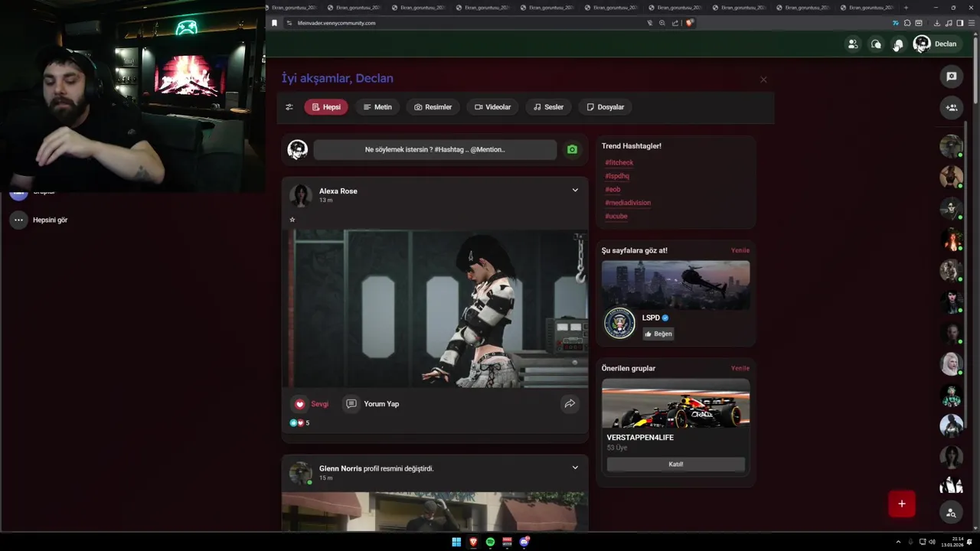View the 5 reactions count
This screenshot has width=980, height=551.
point(299,422)
